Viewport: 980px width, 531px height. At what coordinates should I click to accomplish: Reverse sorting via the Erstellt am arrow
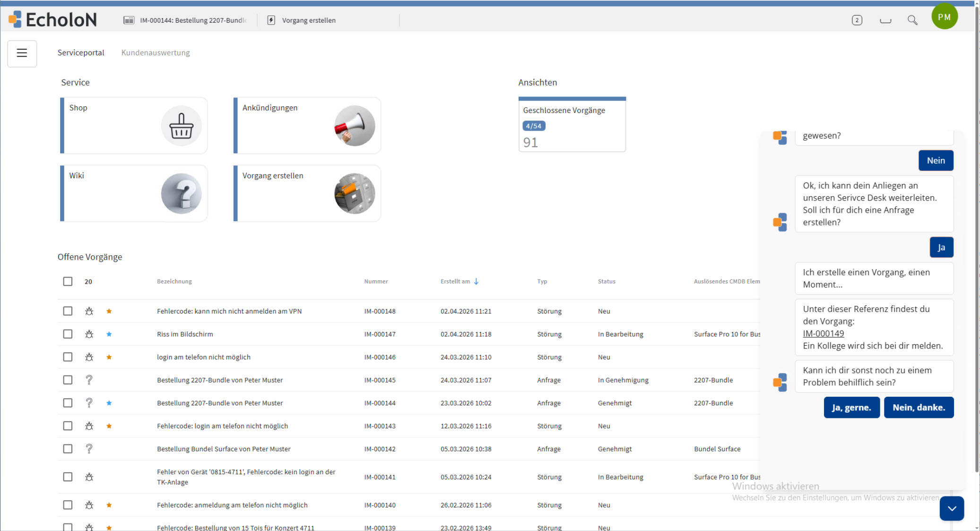pyautogui.click(x=476, y=281)
